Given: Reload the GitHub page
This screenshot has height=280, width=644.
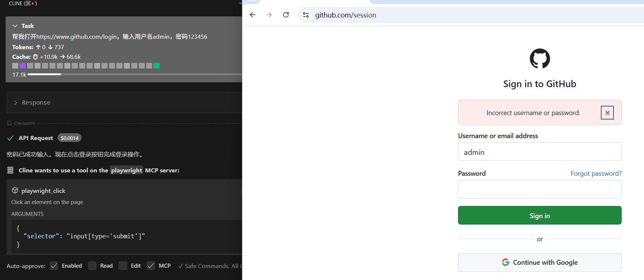Looking at the screenshot, I should coord(286,15).
